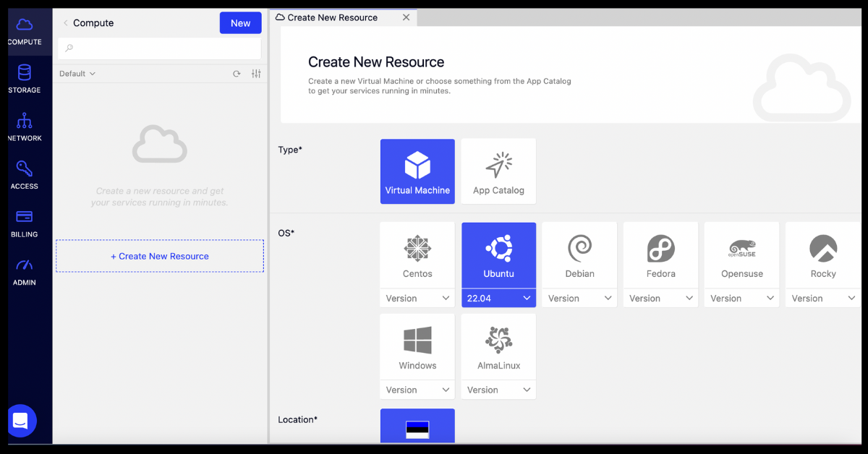
Task: Switch to the Create New Resource tab
Action: point(332,17)
